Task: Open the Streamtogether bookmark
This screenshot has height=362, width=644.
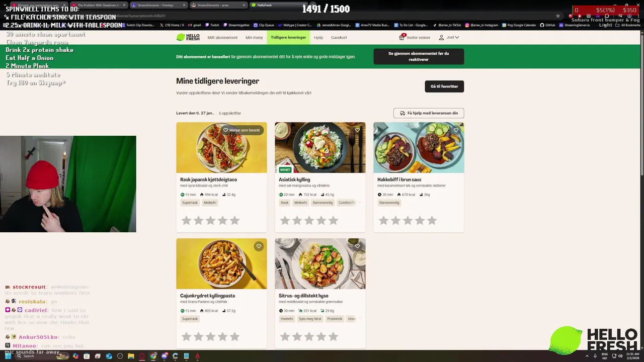Action: tap(236, 25)
